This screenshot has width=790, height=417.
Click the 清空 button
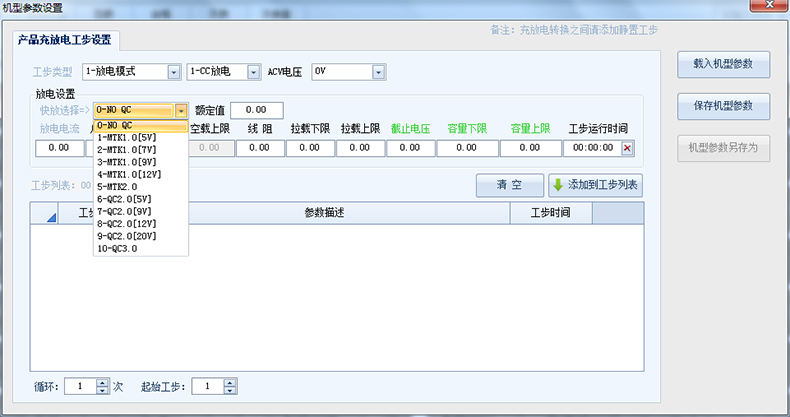coord(509,185)
